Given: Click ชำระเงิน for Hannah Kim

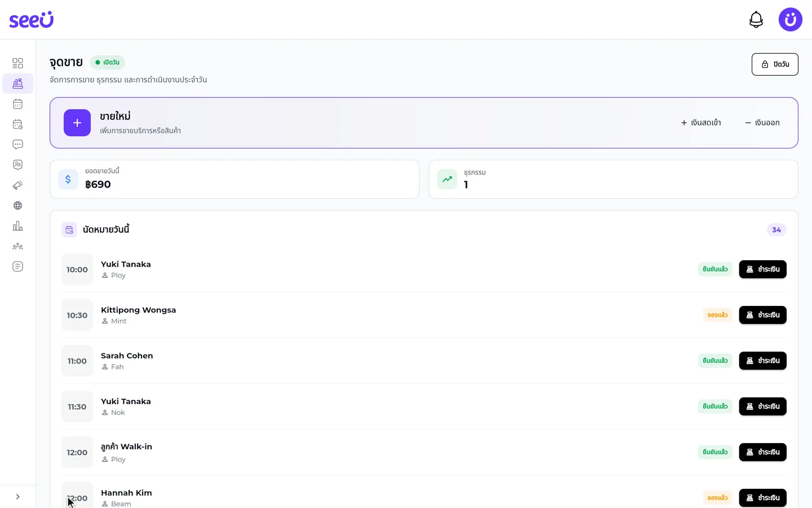Looking at the screenshot, I should tap(763, 498).
